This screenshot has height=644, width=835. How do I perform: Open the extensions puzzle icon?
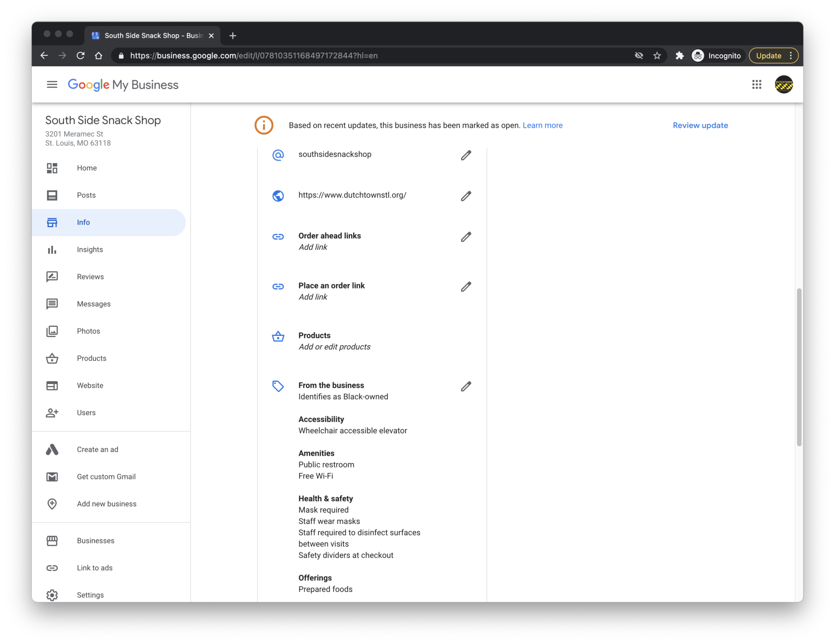click(x=680, y=56)
